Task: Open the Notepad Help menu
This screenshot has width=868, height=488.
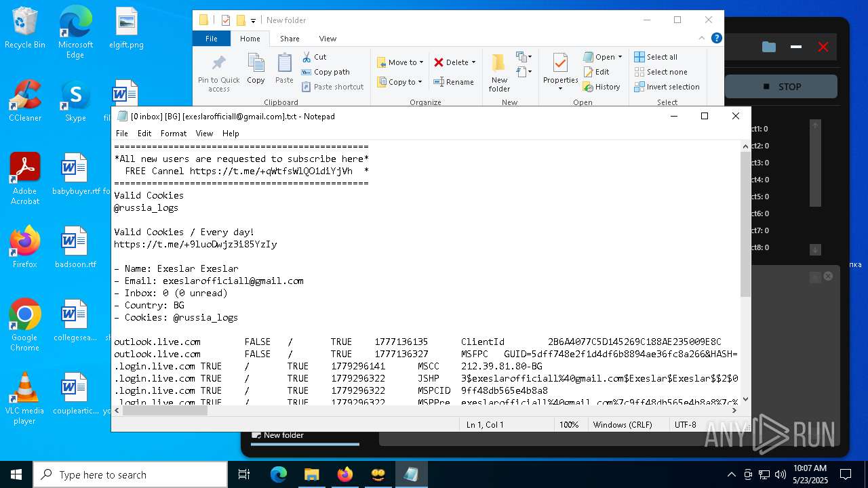Action: pyautogui.click(x=231, y=134)
